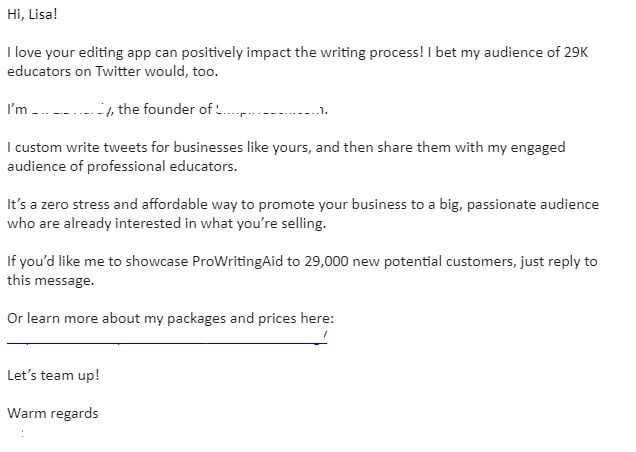This screenshot has height=452, width=636.
Task: Click the phrase "professional educators"
Action: [x=161, y=167]
